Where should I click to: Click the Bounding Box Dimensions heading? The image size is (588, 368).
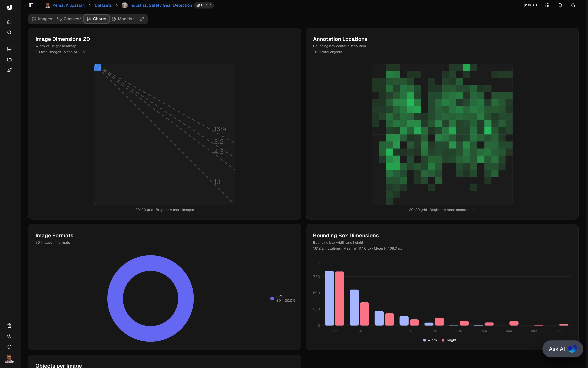[x=346, y=236]
